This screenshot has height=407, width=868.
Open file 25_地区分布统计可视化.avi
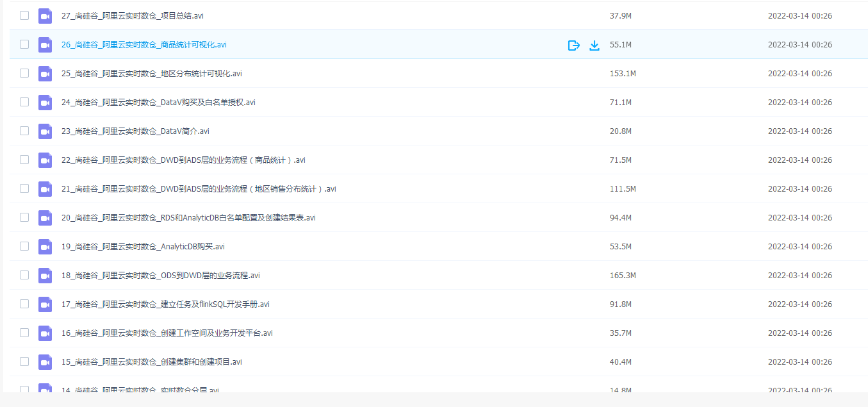(152, 74)
